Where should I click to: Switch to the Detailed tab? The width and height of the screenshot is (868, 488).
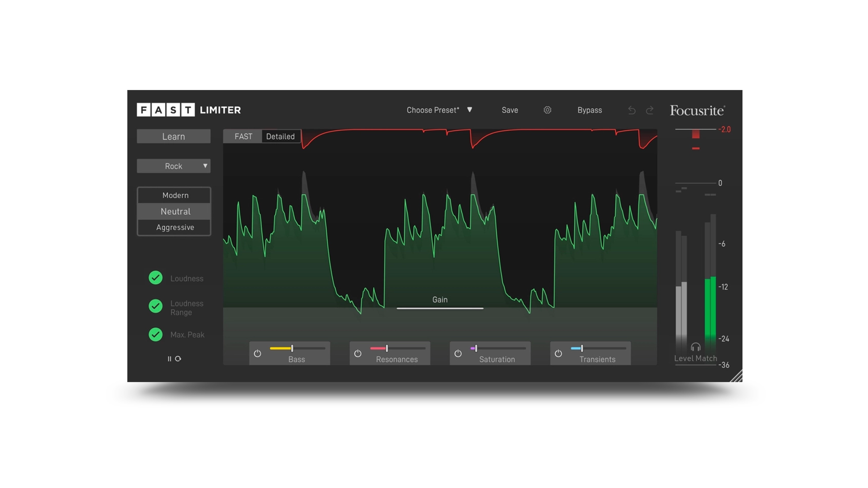click(280, 136)
